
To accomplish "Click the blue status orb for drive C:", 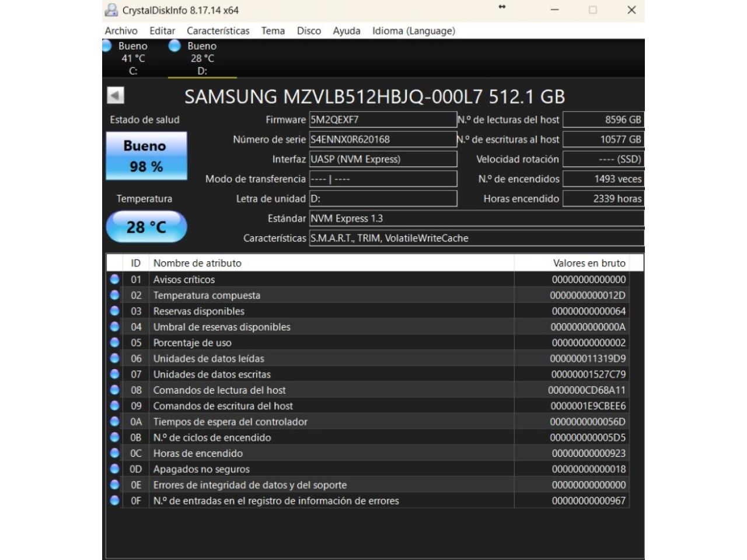I will click(106, 46).
